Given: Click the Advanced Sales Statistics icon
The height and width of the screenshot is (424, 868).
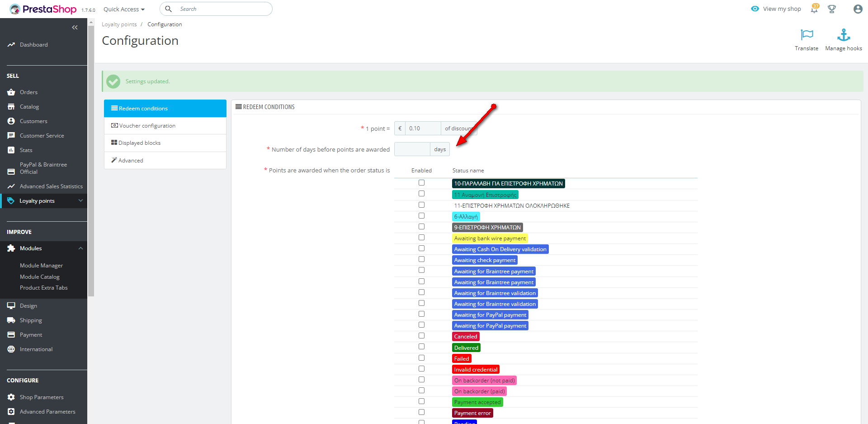Looking at the screenshot, I should pyautogui.click(x=11, y=186).
